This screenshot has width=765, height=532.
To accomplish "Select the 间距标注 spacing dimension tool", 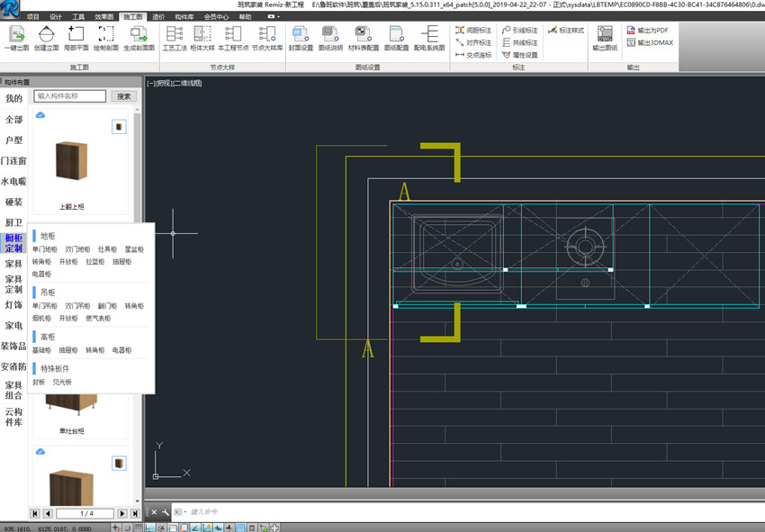I will pos(473,31).
